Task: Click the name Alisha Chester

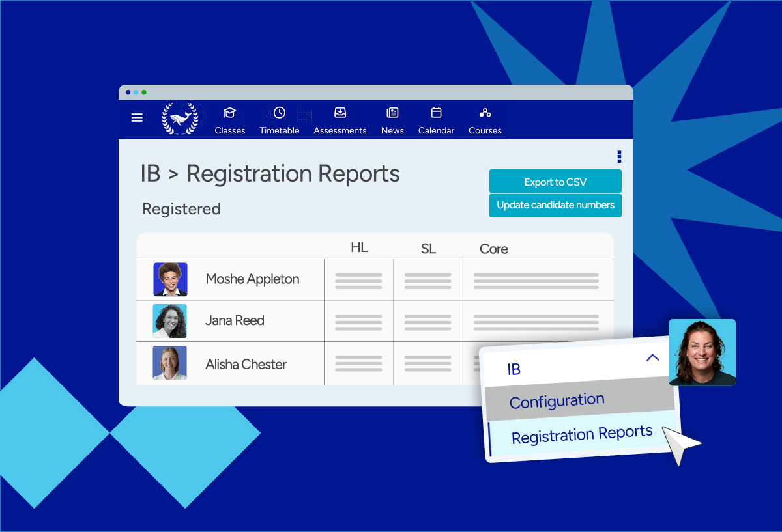Action: (246, 365)
